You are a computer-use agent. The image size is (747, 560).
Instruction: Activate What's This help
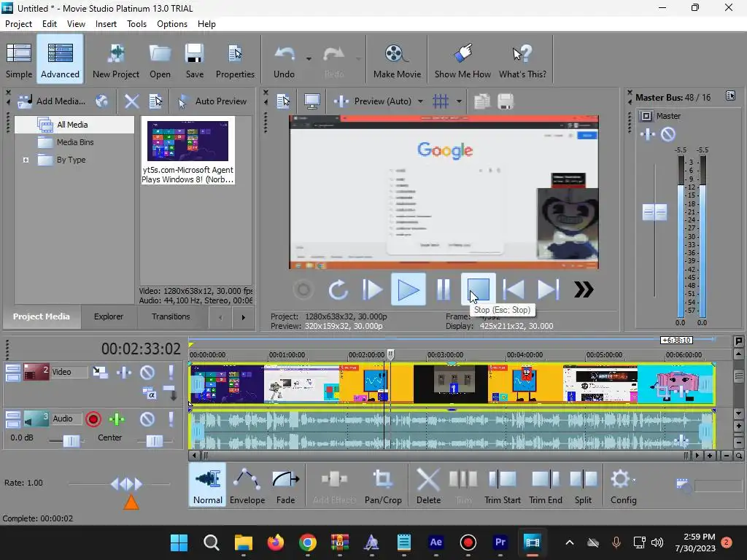[522, 60]
